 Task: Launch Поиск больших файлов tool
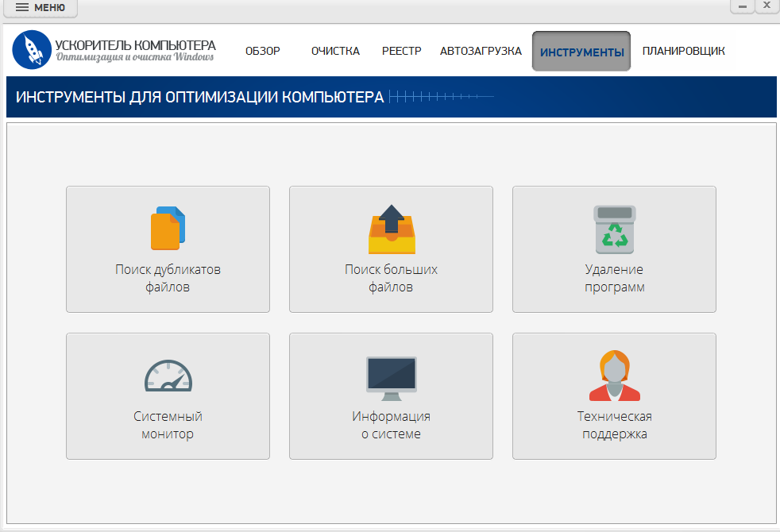tap(391, 249)
